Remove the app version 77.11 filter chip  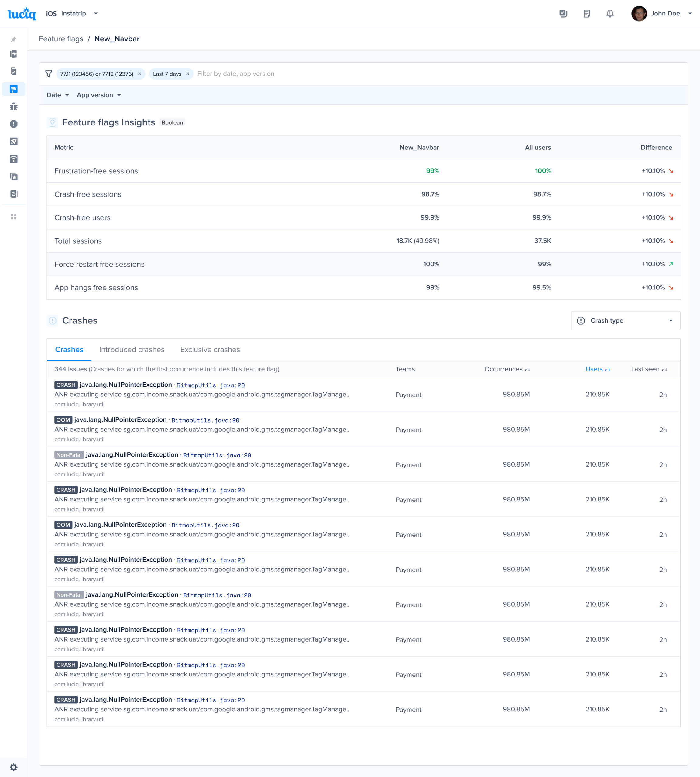click(x=139, y=74)
